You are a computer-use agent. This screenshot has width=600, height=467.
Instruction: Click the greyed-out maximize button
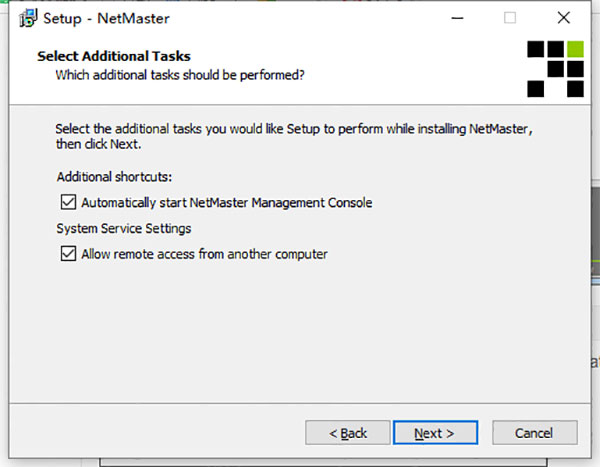point(510,17)
